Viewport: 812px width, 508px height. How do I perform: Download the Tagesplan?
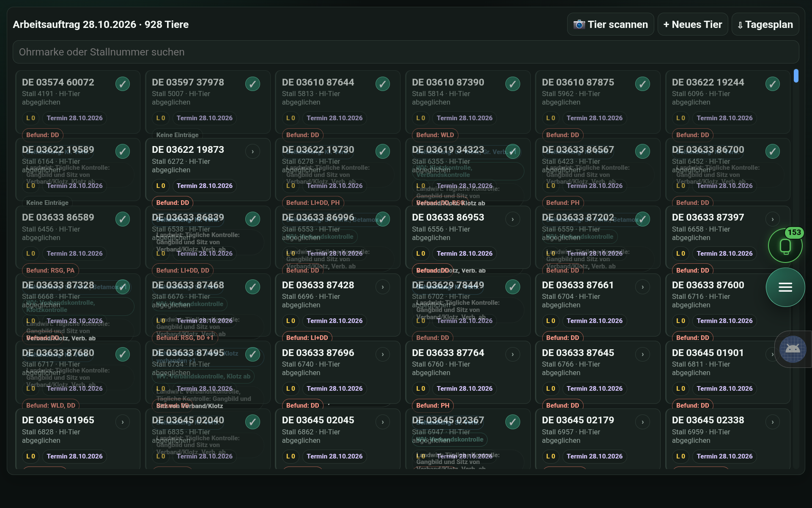(765, 25)
